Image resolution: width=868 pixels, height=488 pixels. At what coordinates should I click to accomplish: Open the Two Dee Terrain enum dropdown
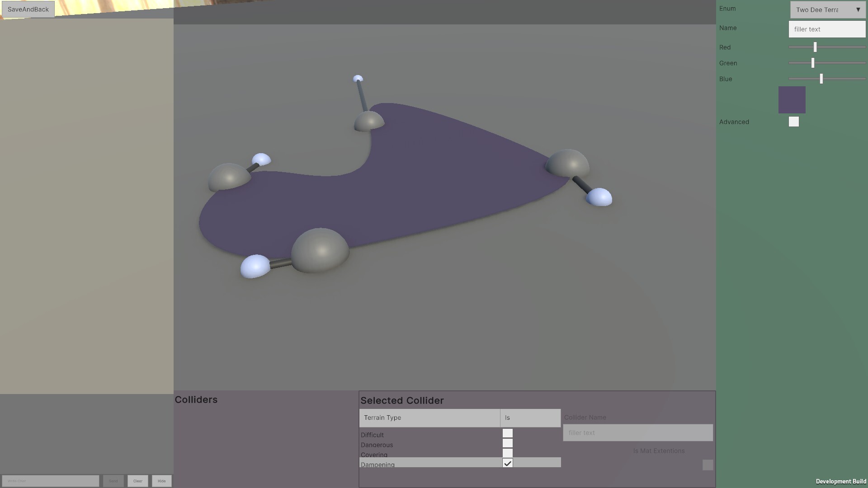click(x=827, y=9)
